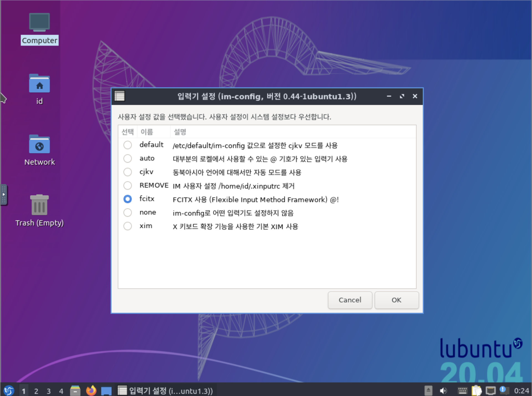Click the 'auto' name cell
Screen dimensions: 532x396
point(147,158)
